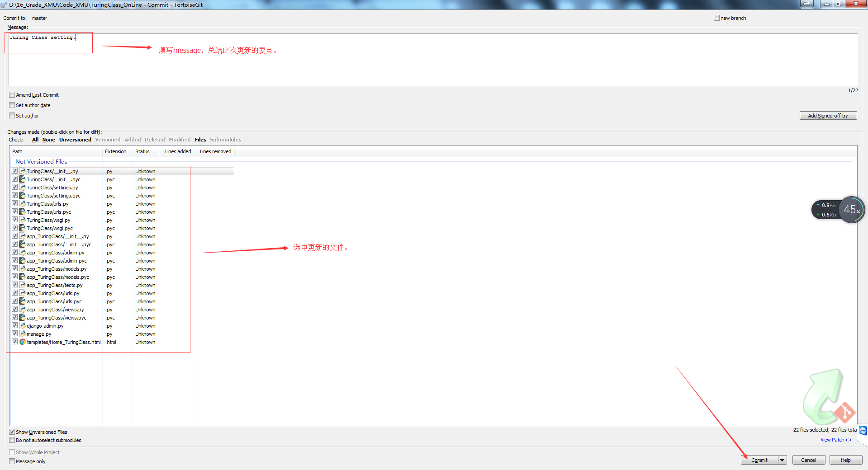
Task: Click the icon of TuringClass/urls.py
Action: coord(23,204)
